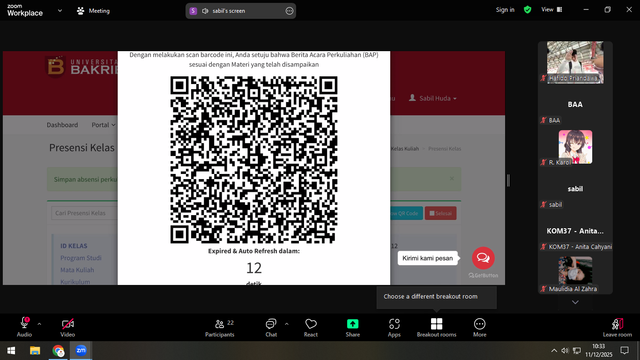The height and width of the screenshot is (360, 640).
Task: Click the ID KELAS label
Action: click(74, 246)
